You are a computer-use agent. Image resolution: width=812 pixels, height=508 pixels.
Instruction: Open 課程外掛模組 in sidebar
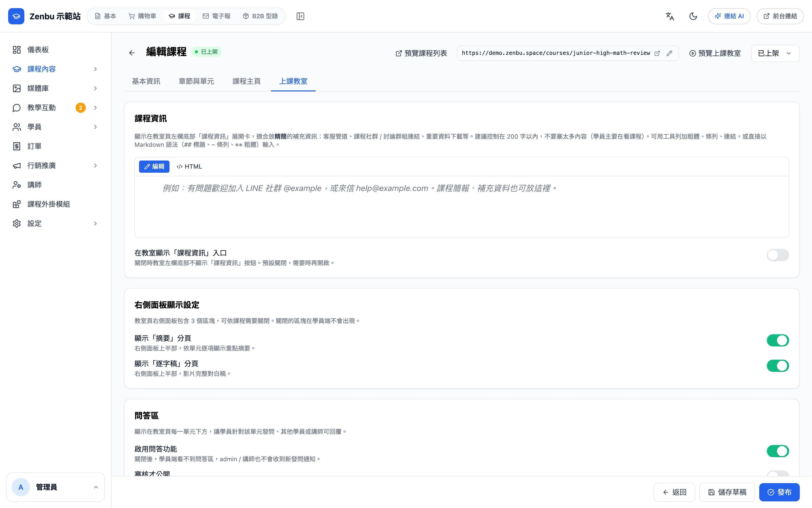point(55,204)
